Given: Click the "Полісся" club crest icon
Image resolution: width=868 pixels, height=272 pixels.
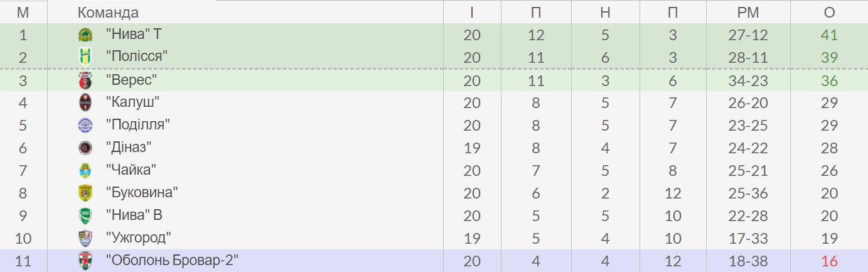Looking at the screenshot, I should 85,57.
